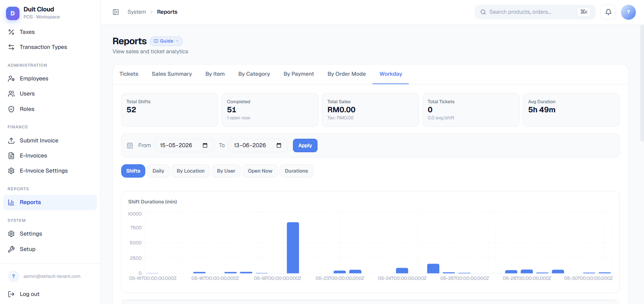
Task: Open the By Category tab
Action: point(254,74)
